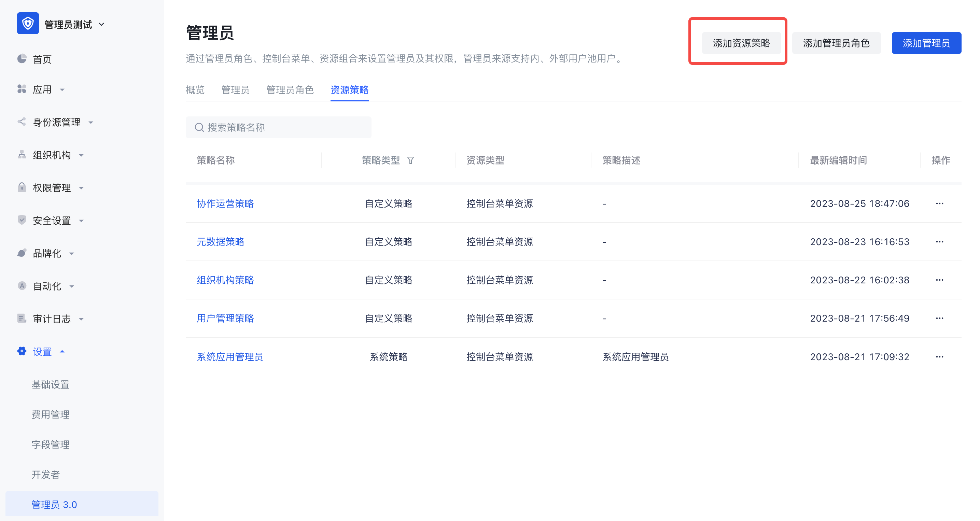Click the filter funnel icon in 策略类型 column
The width and height of the screenshot is (980, 521).
(x=410, y=160)
